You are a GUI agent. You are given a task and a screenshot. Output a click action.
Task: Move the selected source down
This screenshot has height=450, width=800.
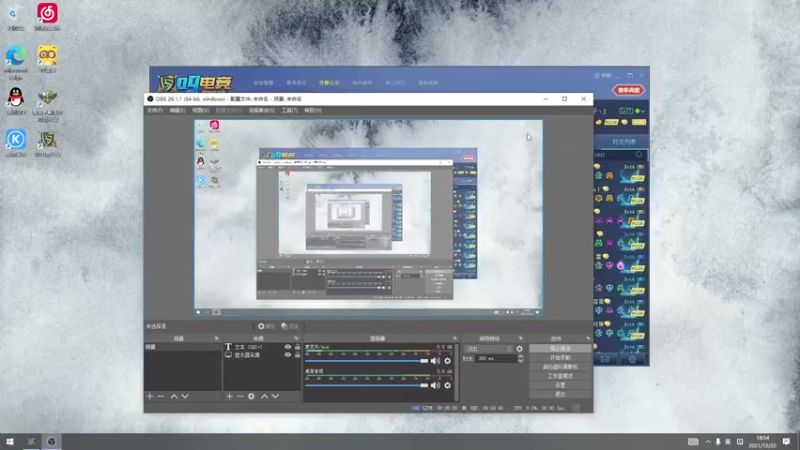276,396
